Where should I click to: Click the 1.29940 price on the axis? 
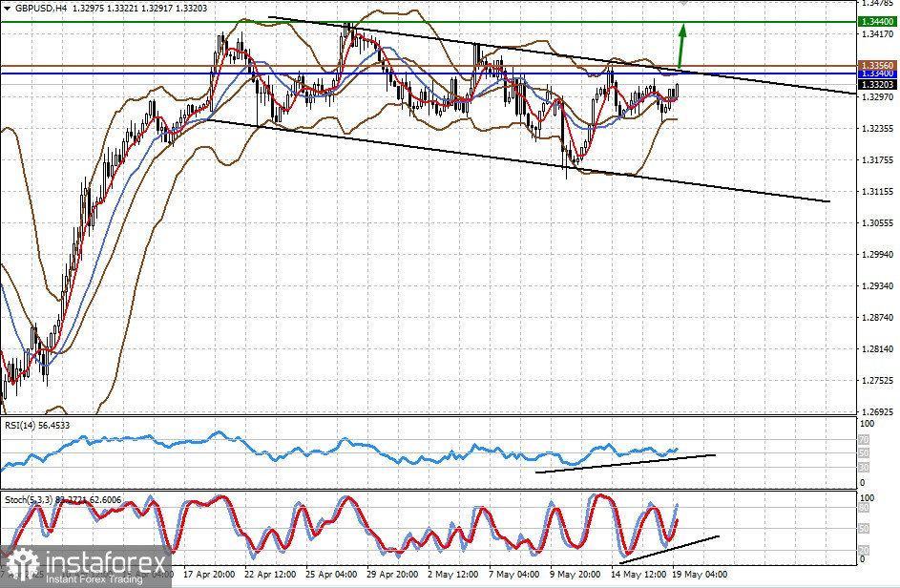click(878, 254)
